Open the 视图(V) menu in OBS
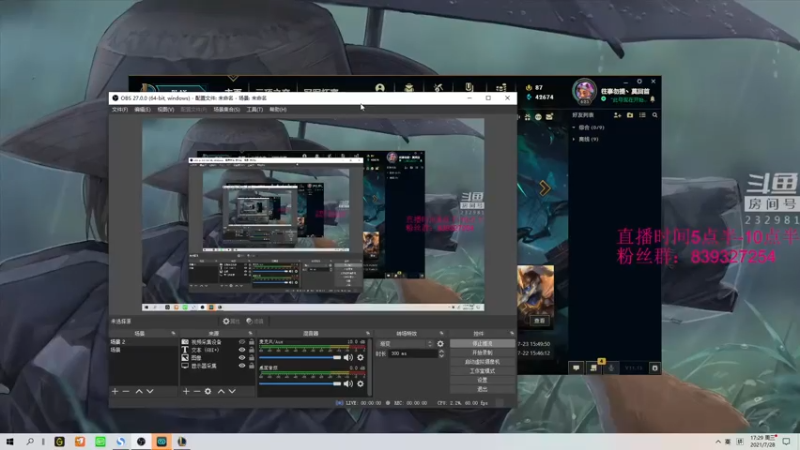This screenshot has width=800, height=450. [166, 109]
